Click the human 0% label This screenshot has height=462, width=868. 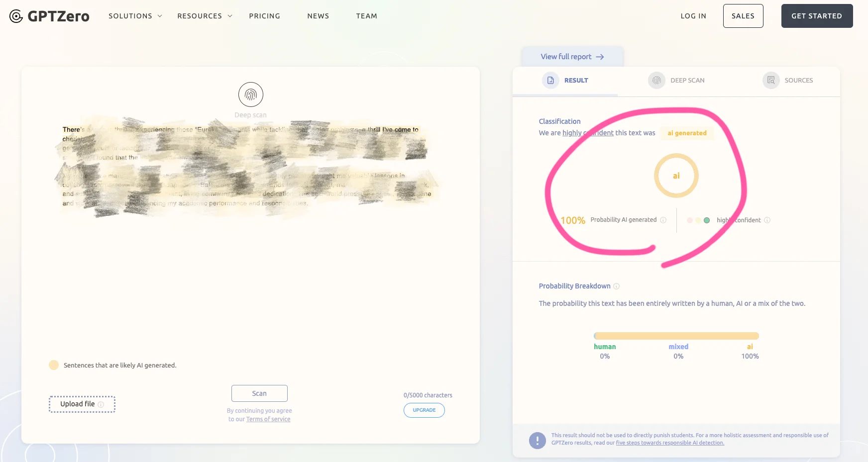(x=605, y=351)
